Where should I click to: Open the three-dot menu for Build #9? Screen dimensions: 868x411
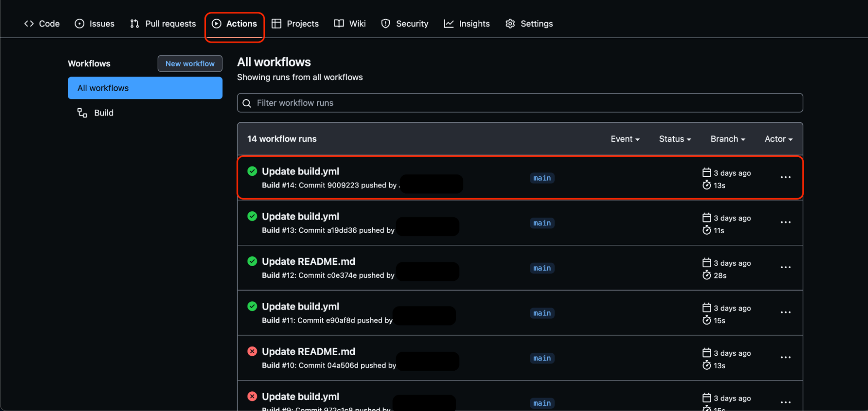(785, 402)
